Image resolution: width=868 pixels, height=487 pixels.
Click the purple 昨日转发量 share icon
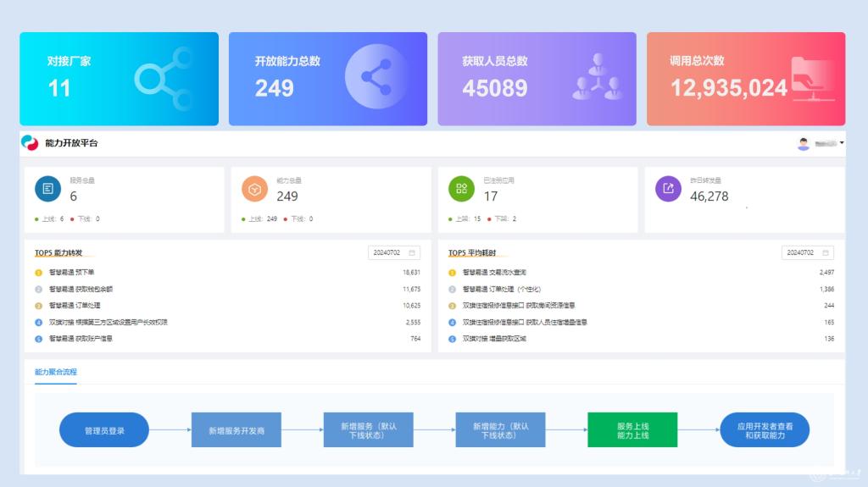669,189
